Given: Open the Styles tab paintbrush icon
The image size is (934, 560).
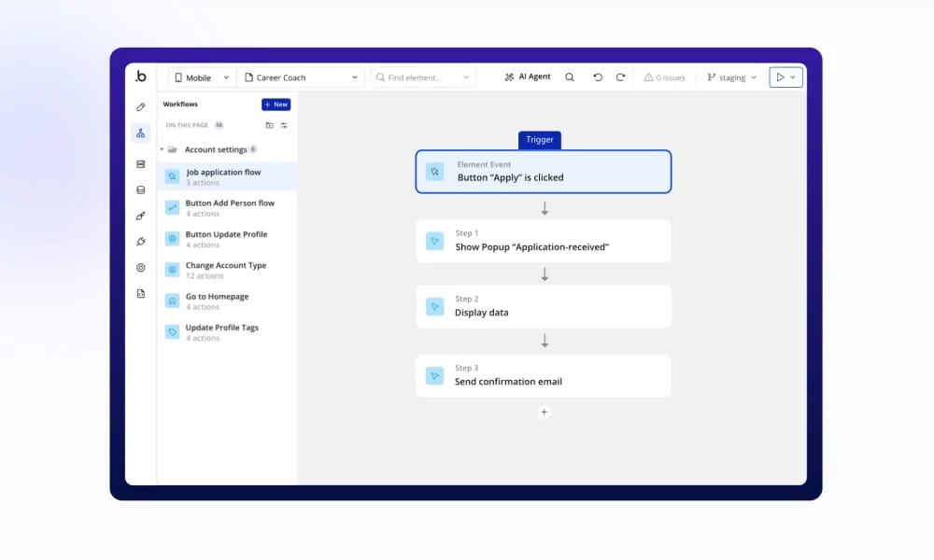Looking at the screenshot, I should pyautogui.click(x=141, y=216).
